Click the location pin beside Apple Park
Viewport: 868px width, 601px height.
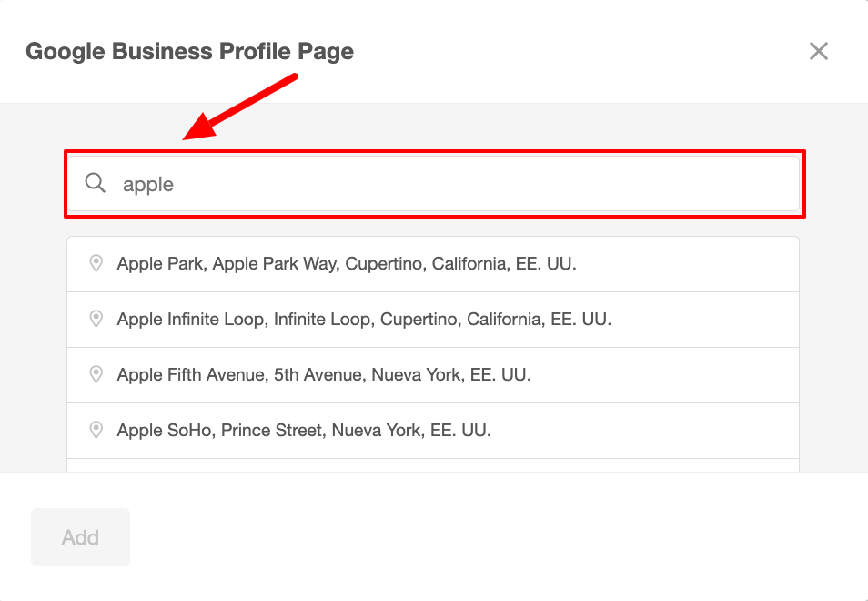click(x=96, y=264)
